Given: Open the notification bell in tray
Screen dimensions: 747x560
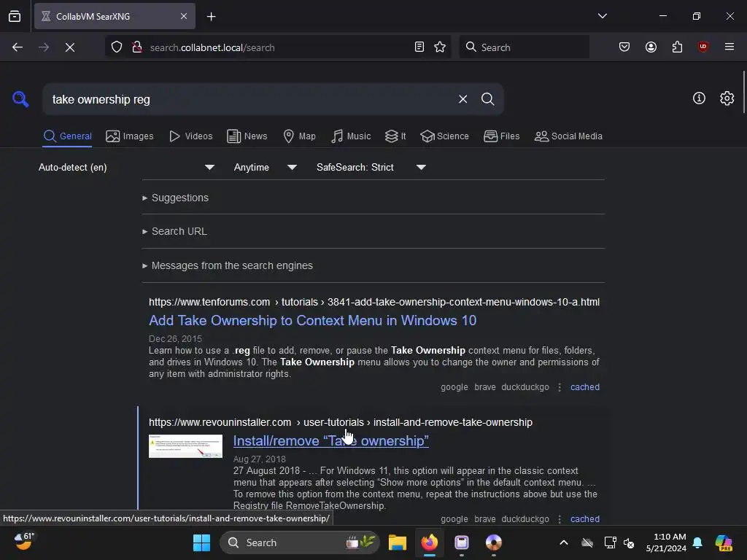Looking at the screenshot, I should click(x=697, y=542).
